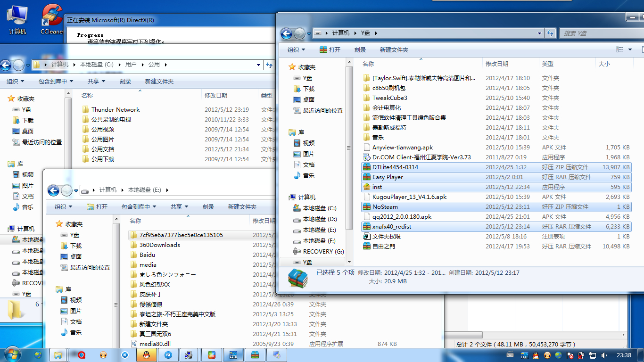This screenshot has width=644, height=362.
Task: Select DTLite4454-0314 zip file
Action: [x=496, y=167]
